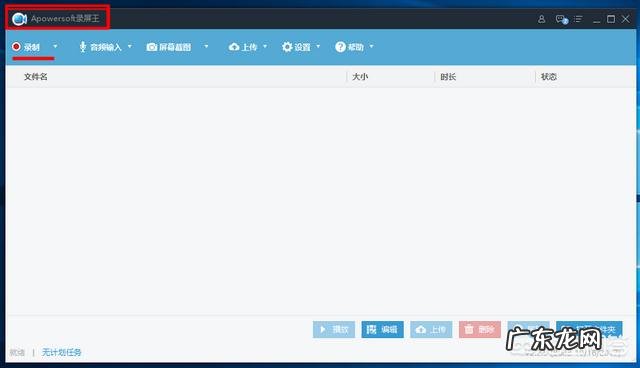Viewport: 640px width, 368px height.
Task: Open the 帮助 question mark help
Action: (349, 47)
